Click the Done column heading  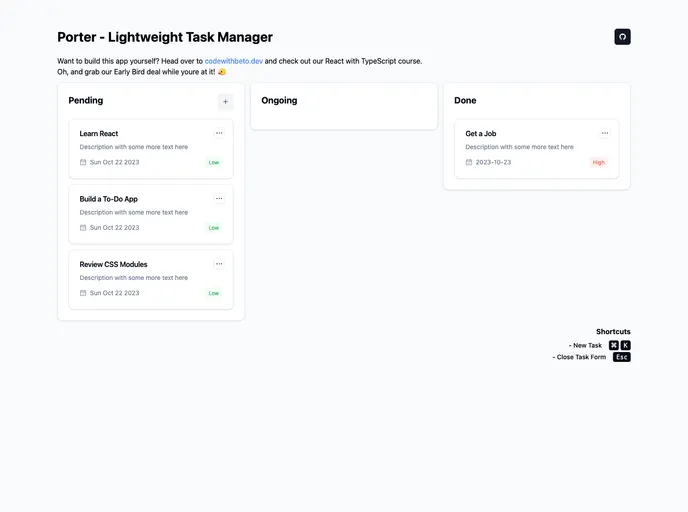(465, 100)
